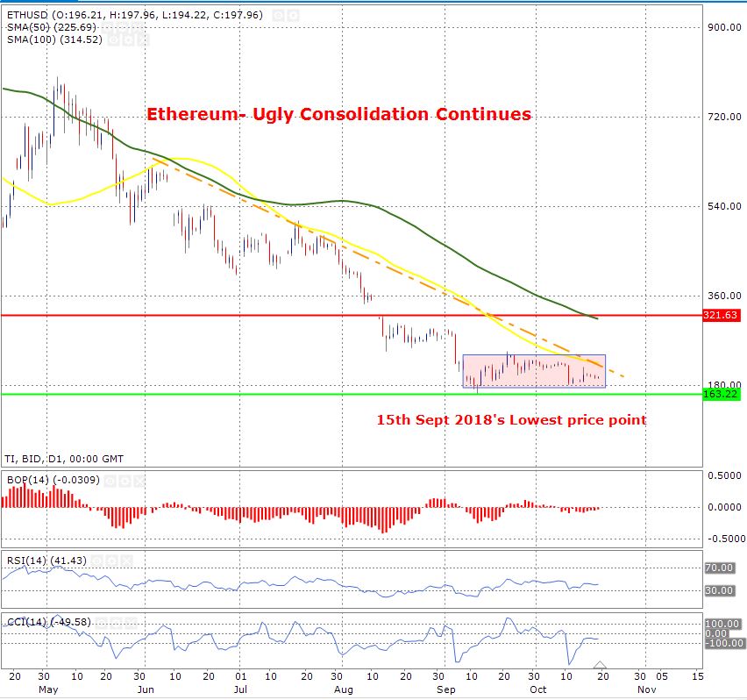Click the ETHUSD OHLC header text

[135, 15]
